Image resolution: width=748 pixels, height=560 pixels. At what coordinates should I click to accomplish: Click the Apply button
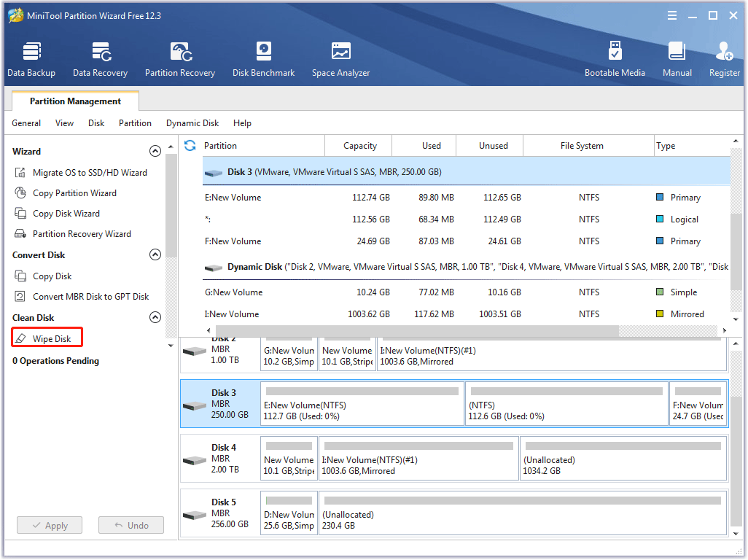coord(49,525)
